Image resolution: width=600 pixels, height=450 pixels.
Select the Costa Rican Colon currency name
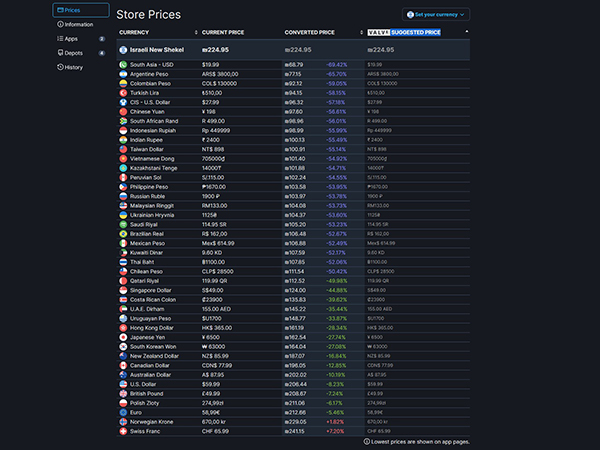point(153,300)
